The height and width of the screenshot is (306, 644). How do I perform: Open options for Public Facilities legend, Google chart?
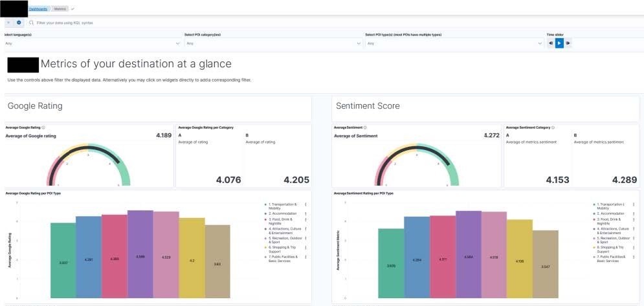(306, 257)
